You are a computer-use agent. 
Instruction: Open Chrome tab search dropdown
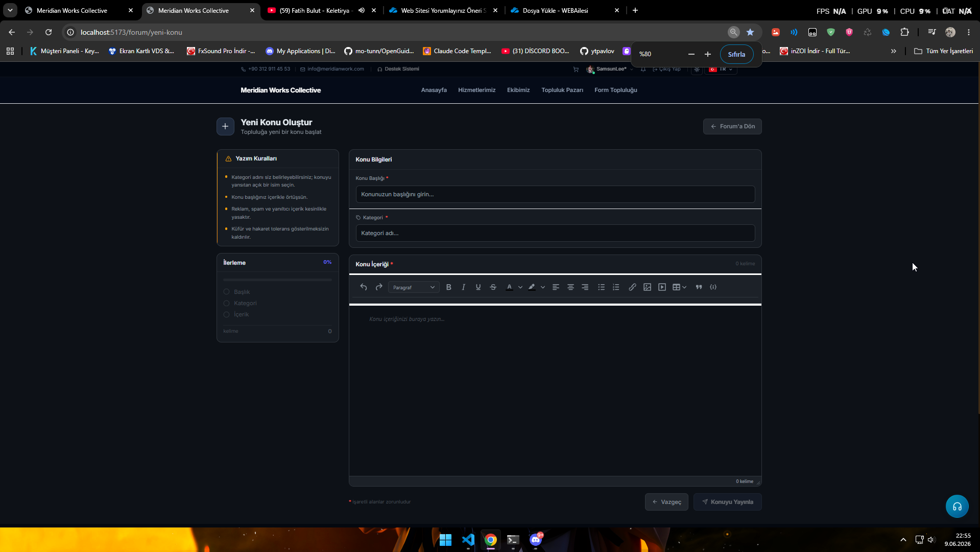click(10, 10)
